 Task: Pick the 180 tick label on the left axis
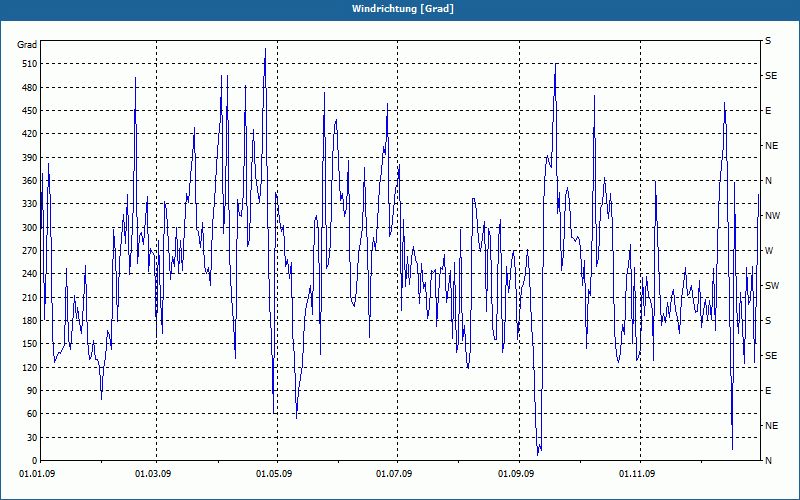coord(30,320)
